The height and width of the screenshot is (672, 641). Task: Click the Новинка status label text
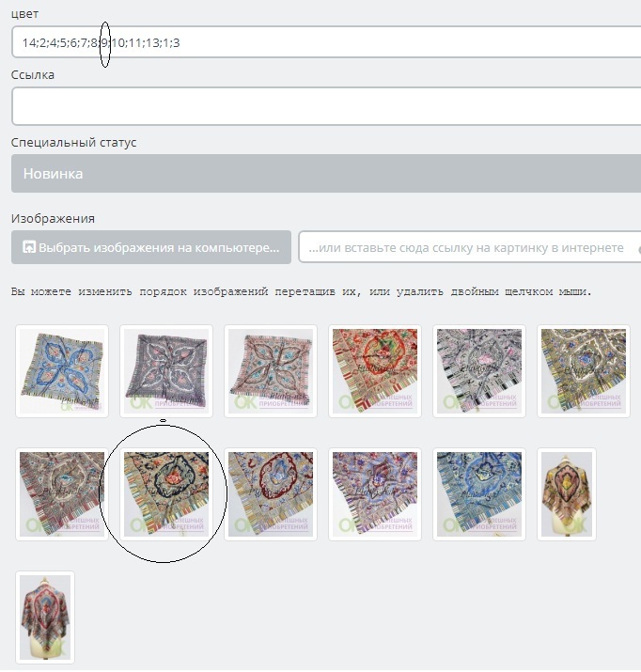pyautogui.click(x=54, y=174)
